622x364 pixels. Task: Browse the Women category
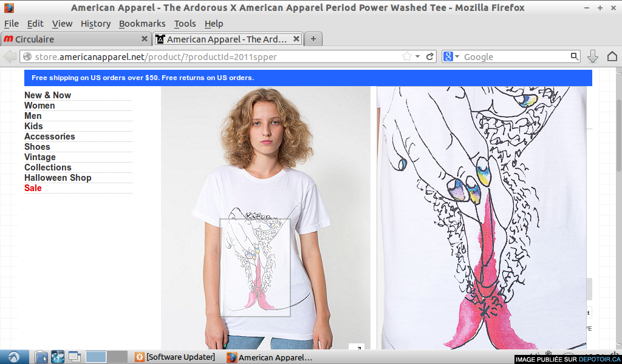click(39, 106)
